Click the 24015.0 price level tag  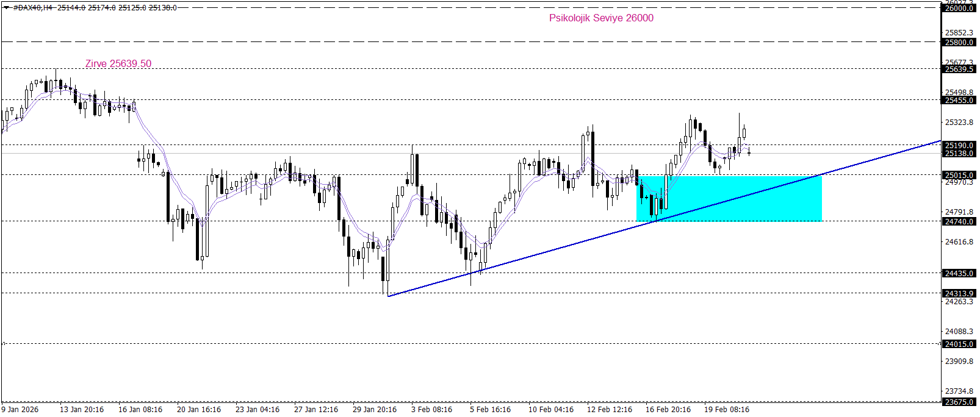pos(959,344)
